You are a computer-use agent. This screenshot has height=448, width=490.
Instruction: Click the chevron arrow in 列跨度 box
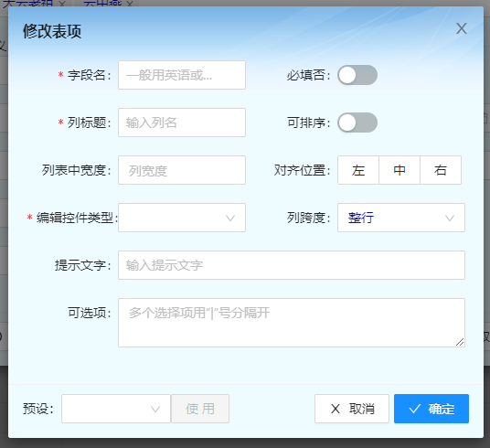(450, 218)
